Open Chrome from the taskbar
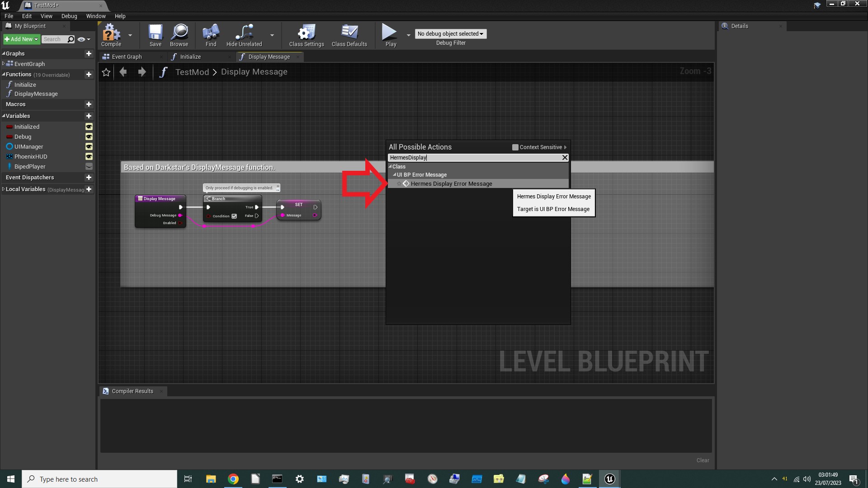This screenshot has height=488, width=868. pos(233,479)
